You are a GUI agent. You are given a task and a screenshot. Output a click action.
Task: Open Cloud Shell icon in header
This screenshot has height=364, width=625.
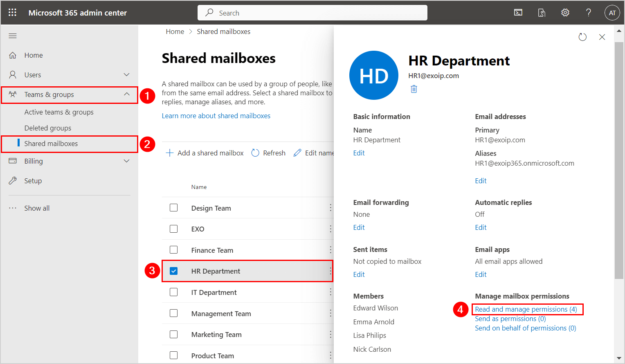[x=518, y=13]
